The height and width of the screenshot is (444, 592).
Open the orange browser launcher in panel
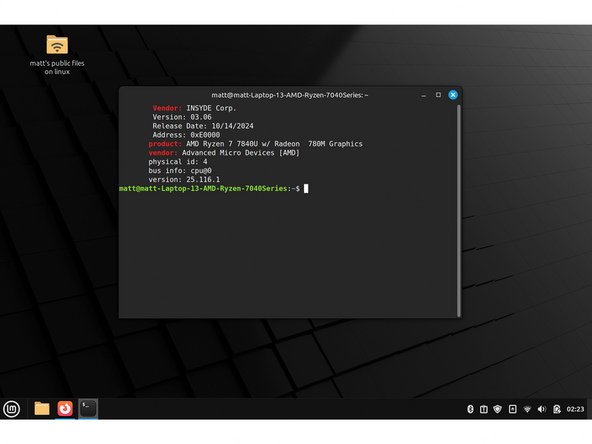[x=65, y=409]
